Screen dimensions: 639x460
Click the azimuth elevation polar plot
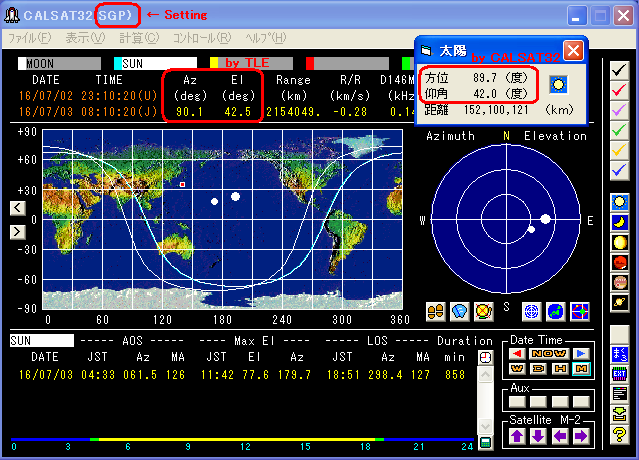tap(506, 219)
